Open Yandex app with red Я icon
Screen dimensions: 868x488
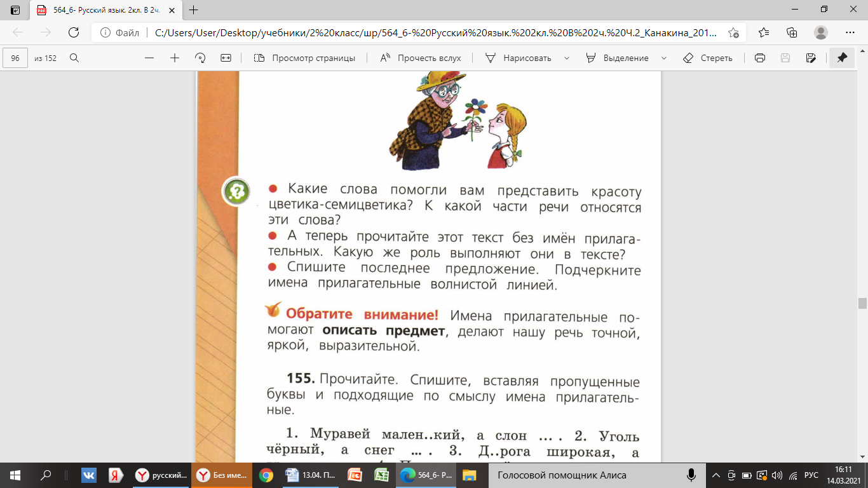point(116,475)
